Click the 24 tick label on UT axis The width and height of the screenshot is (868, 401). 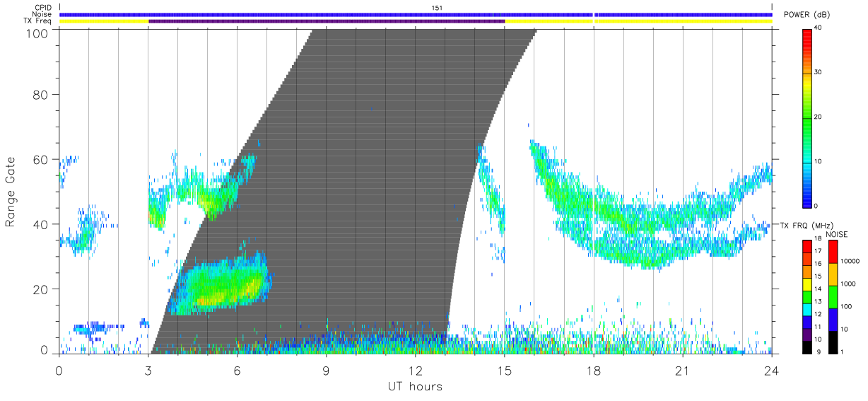(x=771, y=370)
